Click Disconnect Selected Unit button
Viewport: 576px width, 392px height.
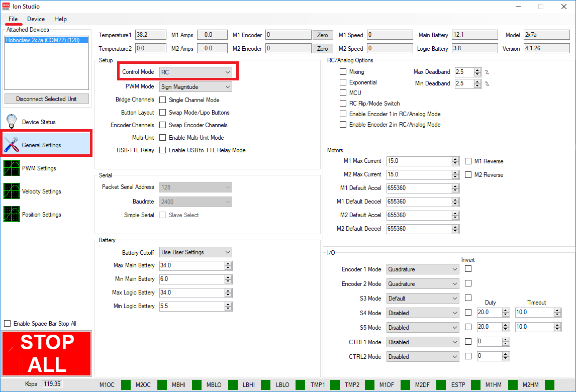pyautogui.click(x=46, y=99)
